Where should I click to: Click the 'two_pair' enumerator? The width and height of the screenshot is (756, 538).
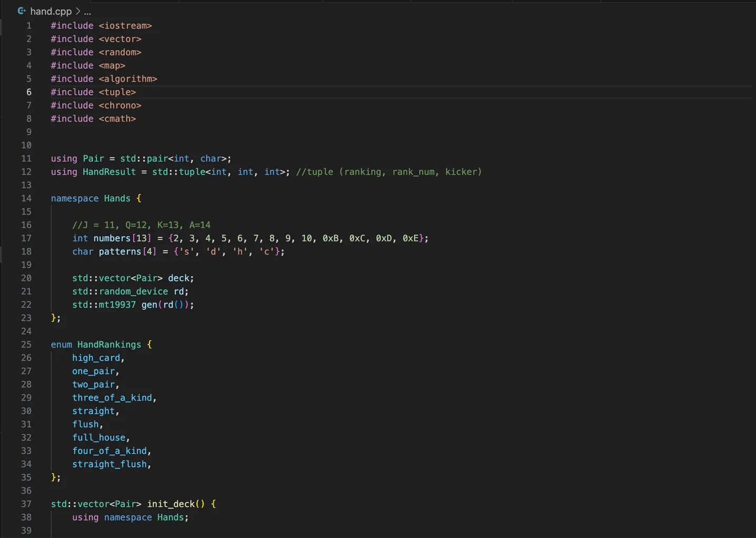[x=94, y=385]
